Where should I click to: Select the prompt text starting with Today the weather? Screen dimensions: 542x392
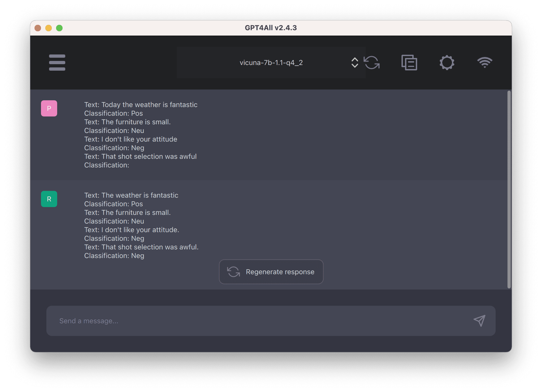(x=140, y=105)
